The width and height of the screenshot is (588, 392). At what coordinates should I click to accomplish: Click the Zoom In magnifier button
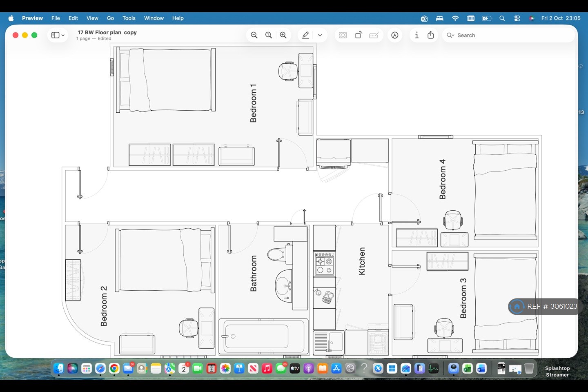pos(283,35)
